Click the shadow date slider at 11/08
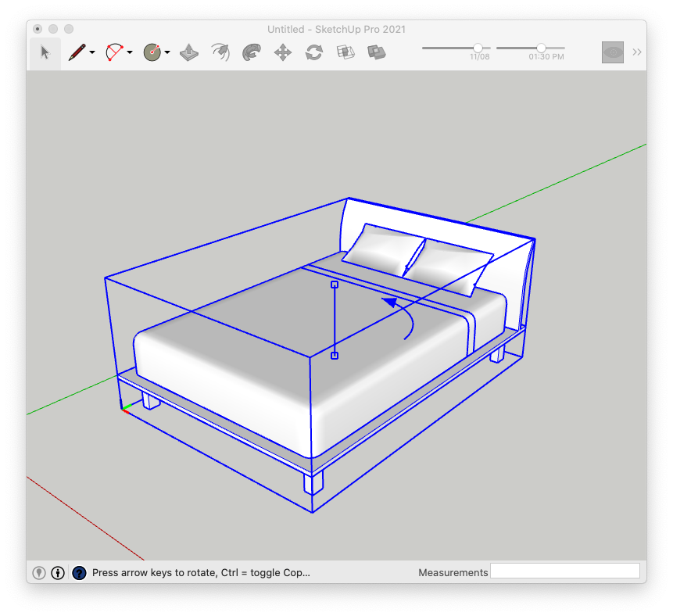 click(x=478, y=48)
